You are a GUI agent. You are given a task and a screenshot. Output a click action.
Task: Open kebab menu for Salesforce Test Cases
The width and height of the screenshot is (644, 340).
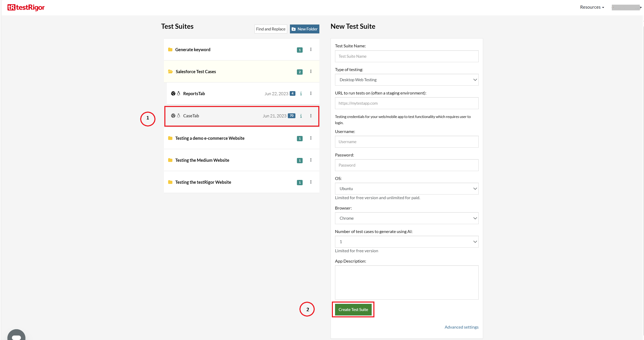[311, 71]
